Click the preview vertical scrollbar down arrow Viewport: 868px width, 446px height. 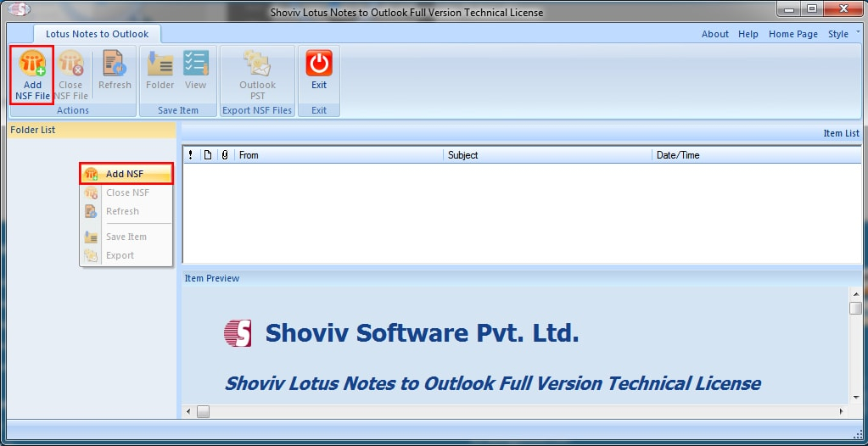pos(856,397)
